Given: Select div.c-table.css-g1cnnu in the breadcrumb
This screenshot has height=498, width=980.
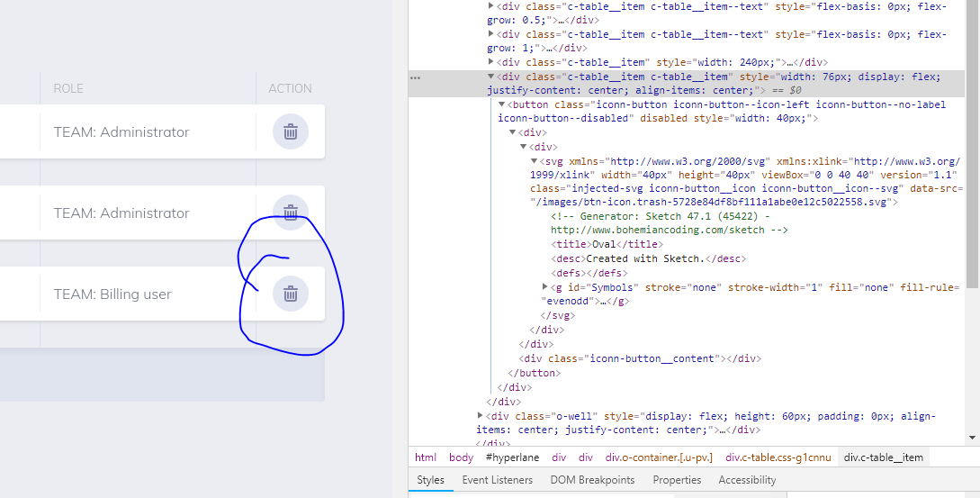Looking at the screenshot, I should coord(778,457).
